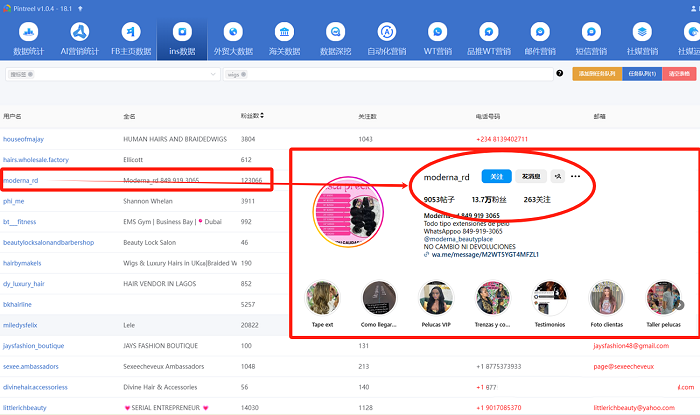Click the 邮箱 column header

pos(599,116)
